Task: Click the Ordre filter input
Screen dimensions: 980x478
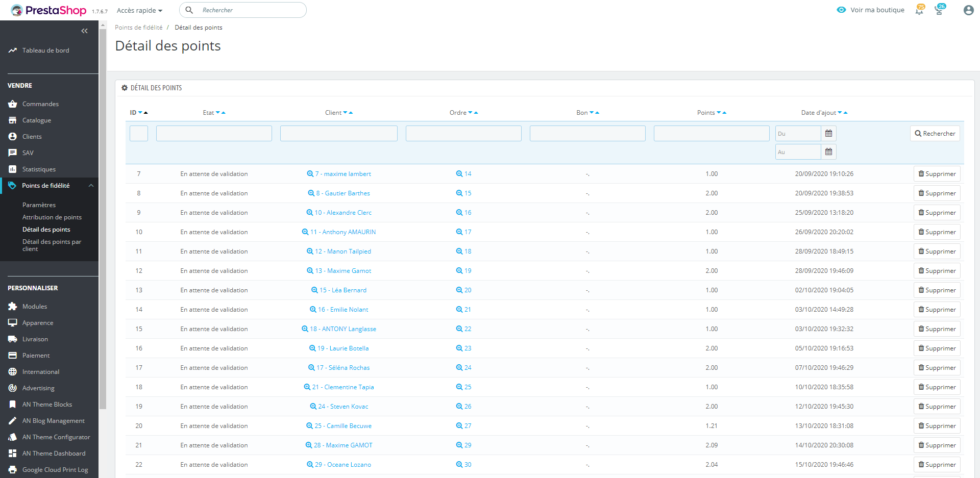Action: pos(463,134)
